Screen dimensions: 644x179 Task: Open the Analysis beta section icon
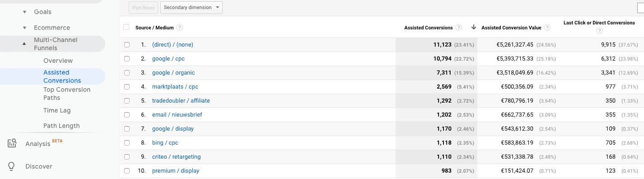click(12, 143)
